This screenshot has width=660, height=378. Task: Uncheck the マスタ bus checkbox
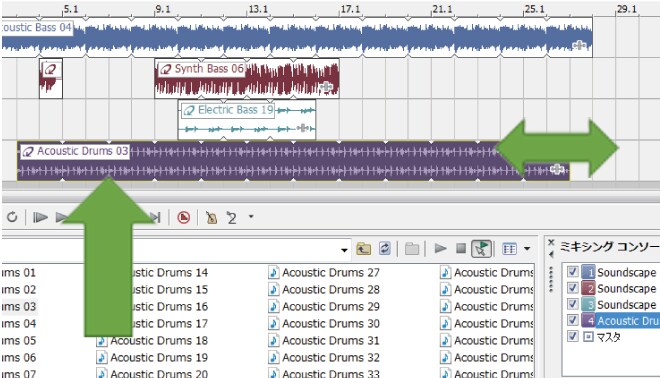coord(572,335)
